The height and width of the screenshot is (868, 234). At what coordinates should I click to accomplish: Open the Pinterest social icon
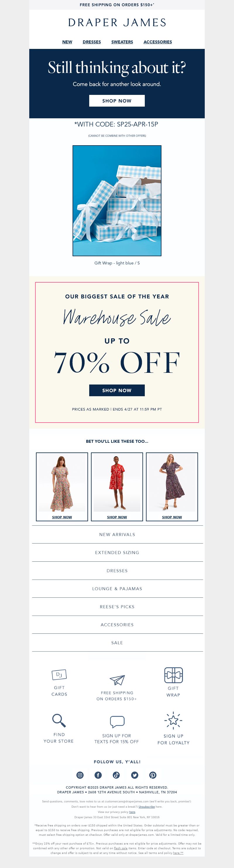[x=153, y=775]
